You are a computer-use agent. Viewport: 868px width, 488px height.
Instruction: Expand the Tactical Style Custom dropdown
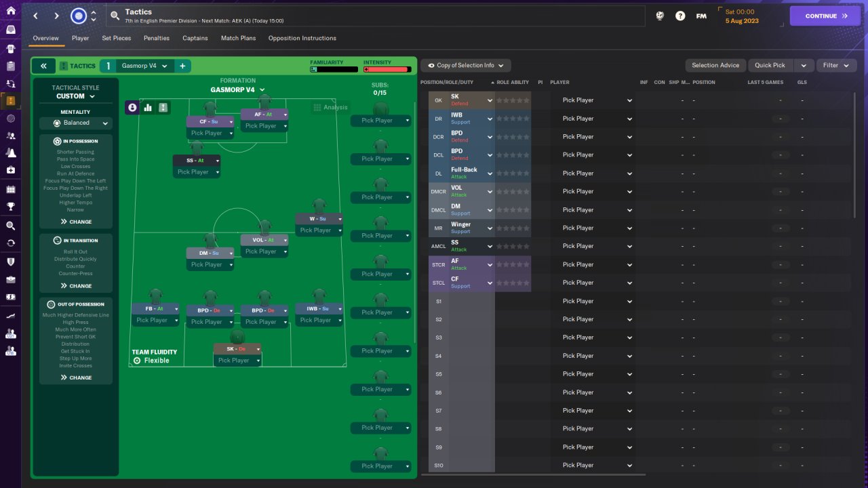76,96
